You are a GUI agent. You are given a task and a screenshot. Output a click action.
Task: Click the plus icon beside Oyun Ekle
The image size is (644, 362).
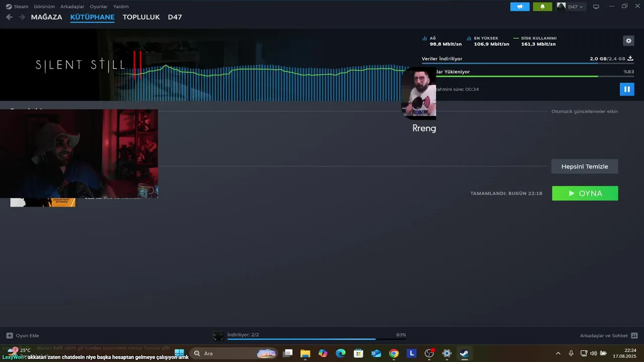coord(10,335)
